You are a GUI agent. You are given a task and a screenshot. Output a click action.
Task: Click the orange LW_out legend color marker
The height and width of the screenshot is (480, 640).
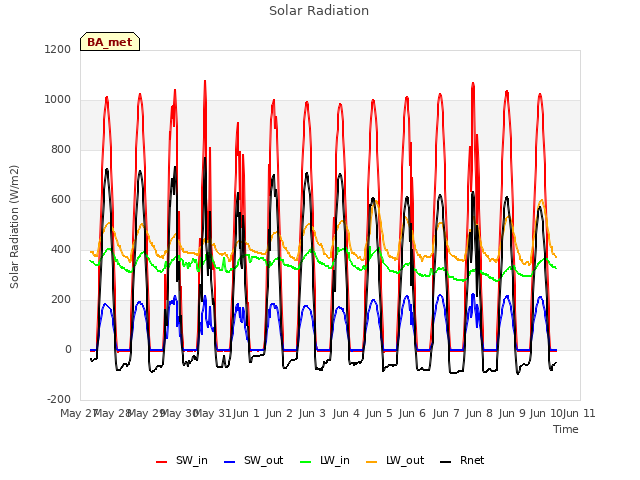371,462
